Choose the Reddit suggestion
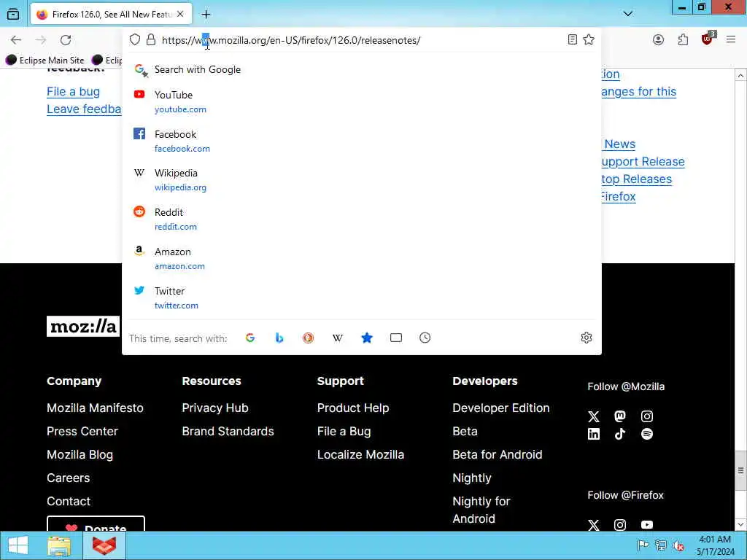 point(362,219)
